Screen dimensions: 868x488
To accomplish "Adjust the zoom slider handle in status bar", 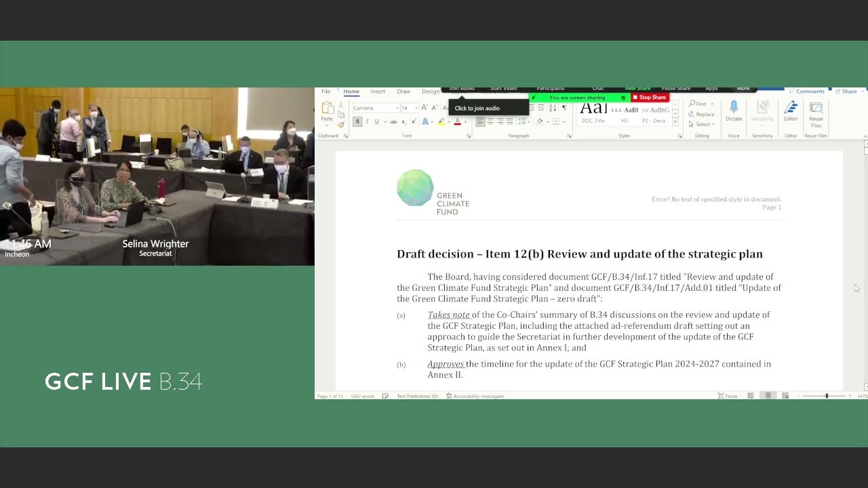I will [x=826, y=396].
